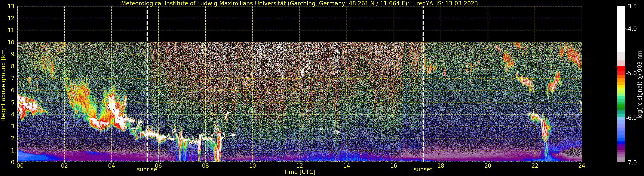Click the time axis tick label '16'
This screenshot has width=644, height=176.
[x=394, y=166]
